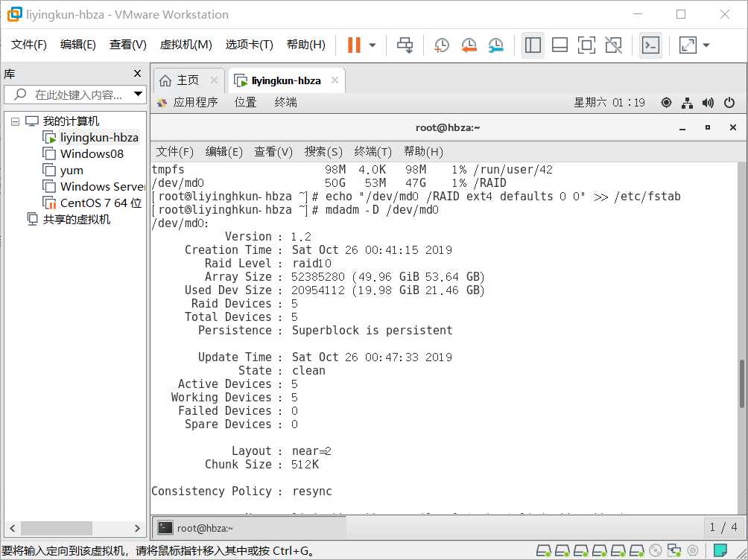Click the 1 / 4 workspace switcher

723,527
